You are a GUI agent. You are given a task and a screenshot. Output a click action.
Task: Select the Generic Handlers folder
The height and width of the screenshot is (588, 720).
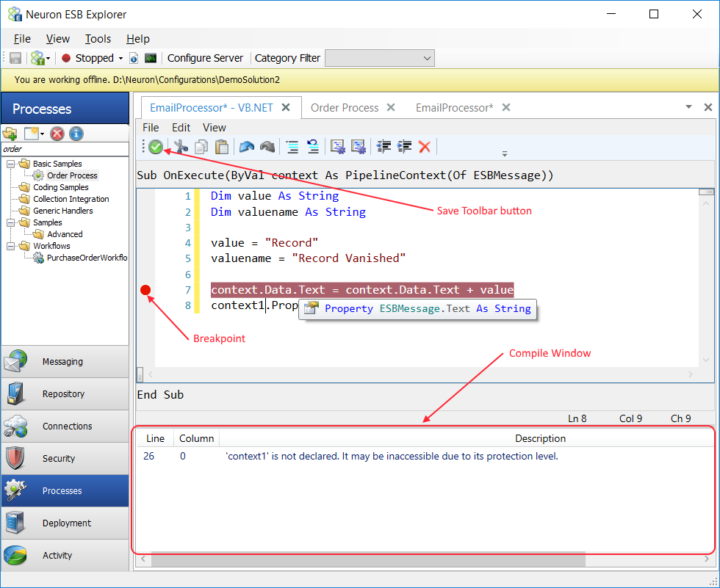point(63,211)
